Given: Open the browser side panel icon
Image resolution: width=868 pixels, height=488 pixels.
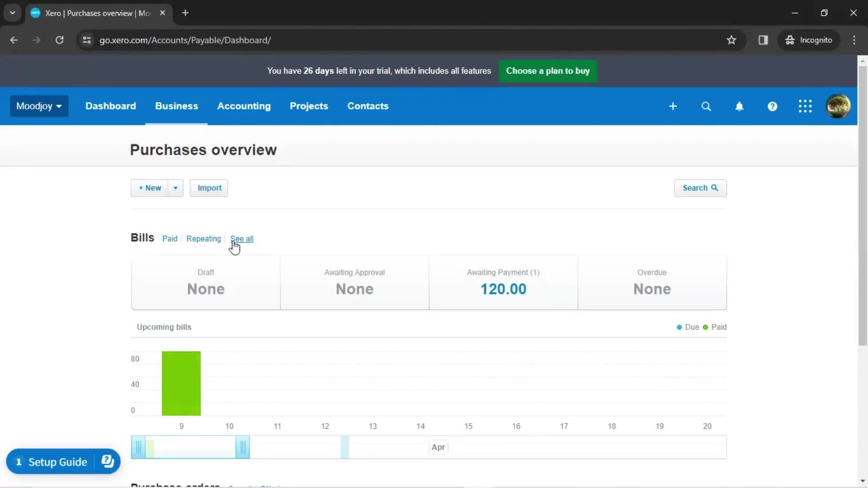Looking at the screenshot, I should point(763,40).
